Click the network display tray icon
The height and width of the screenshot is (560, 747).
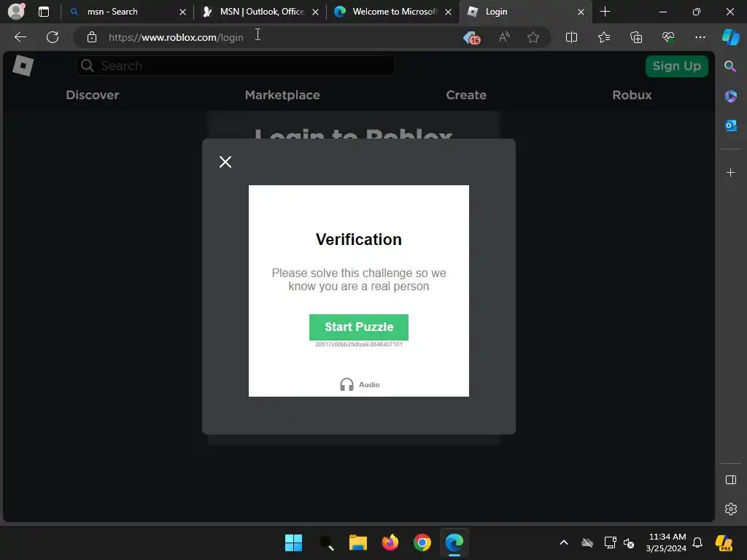point(610,542)
